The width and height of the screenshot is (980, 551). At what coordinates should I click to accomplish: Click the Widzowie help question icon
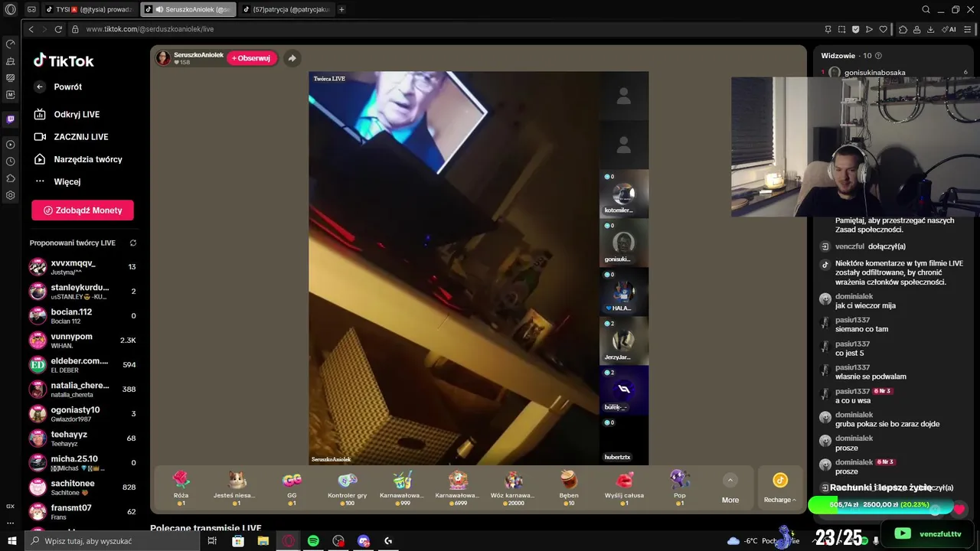(x=878, y=56)
